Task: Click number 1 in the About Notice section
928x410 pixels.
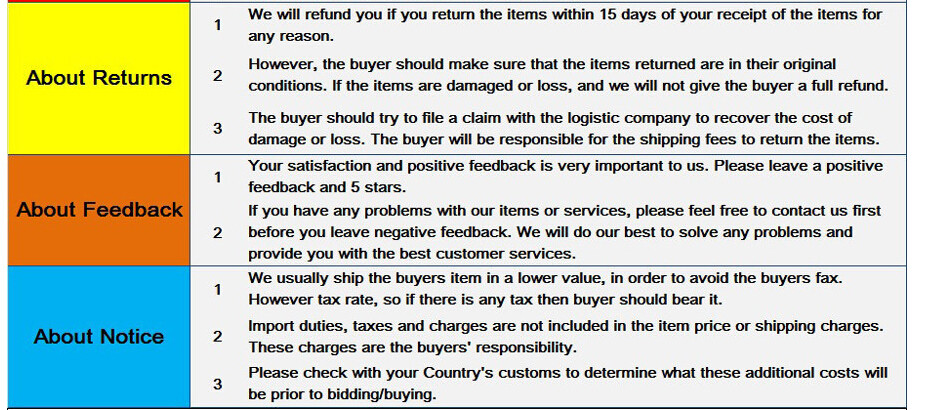Action: tap(218, 289)
